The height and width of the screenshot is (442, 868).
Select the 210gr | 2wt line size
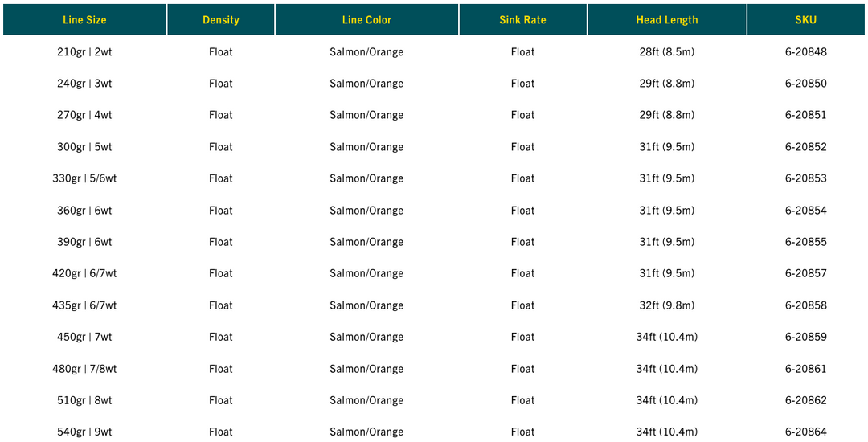[x=84, y=52]
